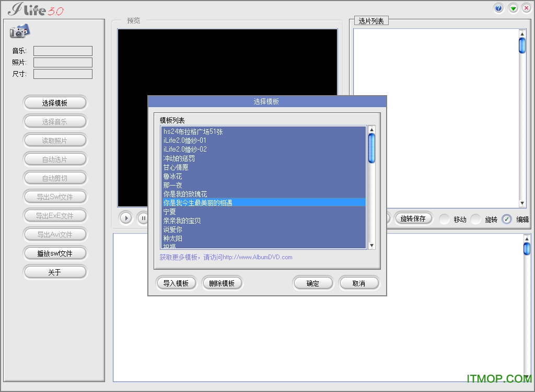The image size is (535, 392).
Task: Toggle the checked 编辑 option
Action: [x=507, y=219]
